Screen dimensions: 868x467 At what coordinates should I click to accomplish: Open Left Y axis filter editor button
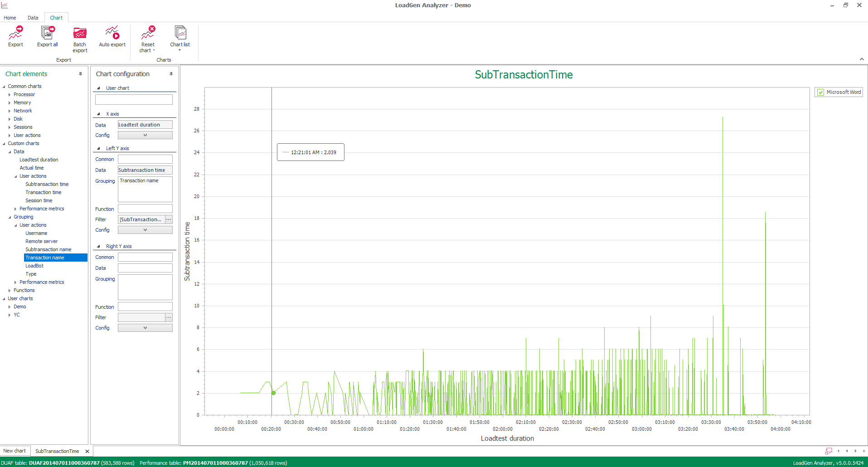click(169, 219)
